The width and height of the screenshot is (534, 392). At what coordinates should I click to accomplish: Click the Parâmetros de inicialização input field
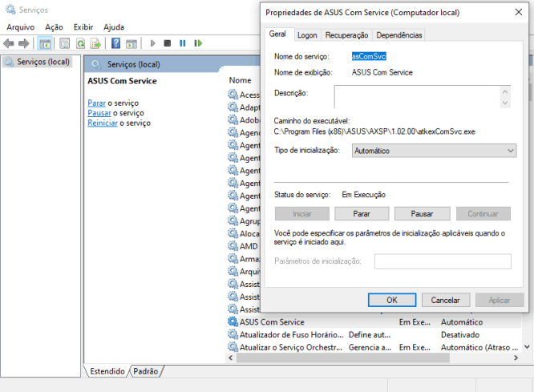(x=443, y=261)
